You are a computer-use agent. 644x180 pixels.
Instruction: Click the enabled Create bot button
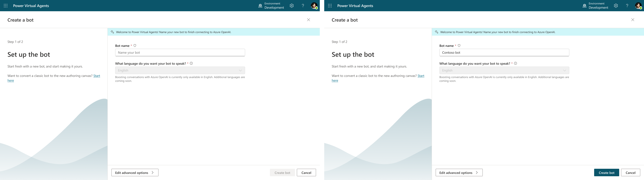tap(606, 172)
